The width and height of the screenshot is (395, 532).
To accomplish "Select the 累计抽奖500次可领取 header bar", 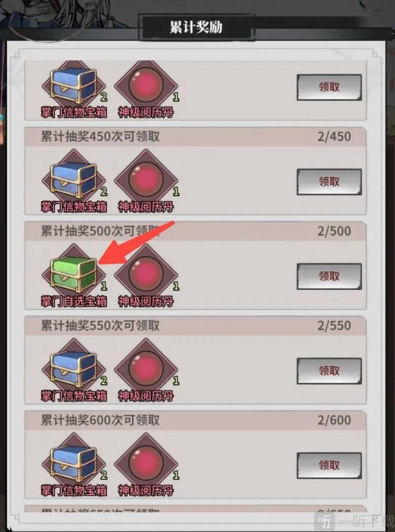I will (x=195, y=231).
